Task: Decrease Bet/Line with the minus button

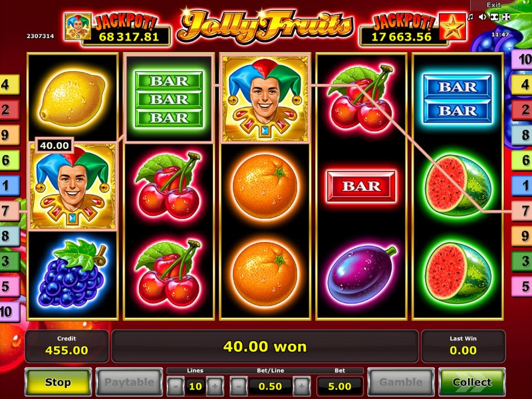Action: 238,386
